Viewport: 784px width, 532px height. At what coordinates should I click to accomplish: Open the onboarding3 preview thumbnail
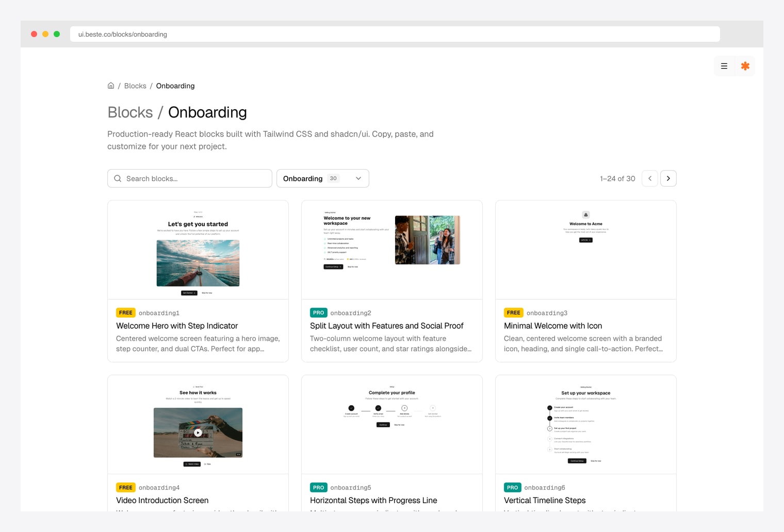586,250
